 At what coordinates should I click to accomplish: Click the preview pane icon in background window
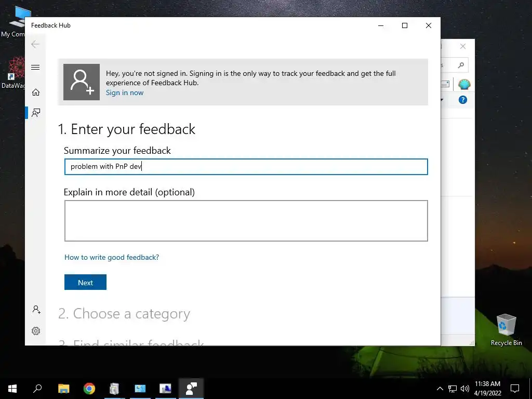(445, 84)
